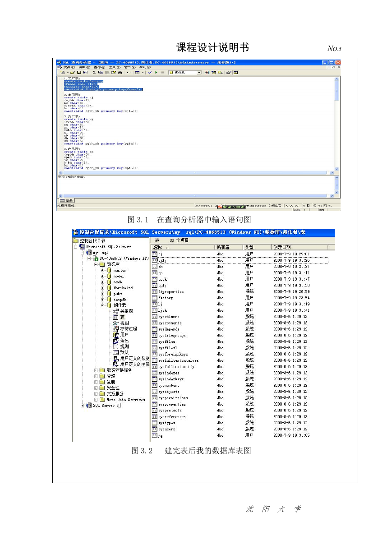Click the table icon beside sysobjects

click(155, 392)
